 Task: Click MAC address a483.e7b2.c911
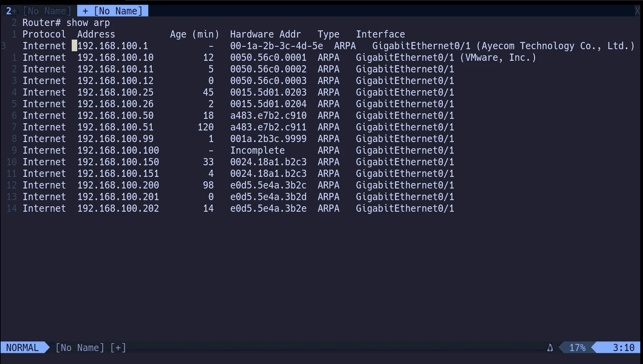point(269,127)
